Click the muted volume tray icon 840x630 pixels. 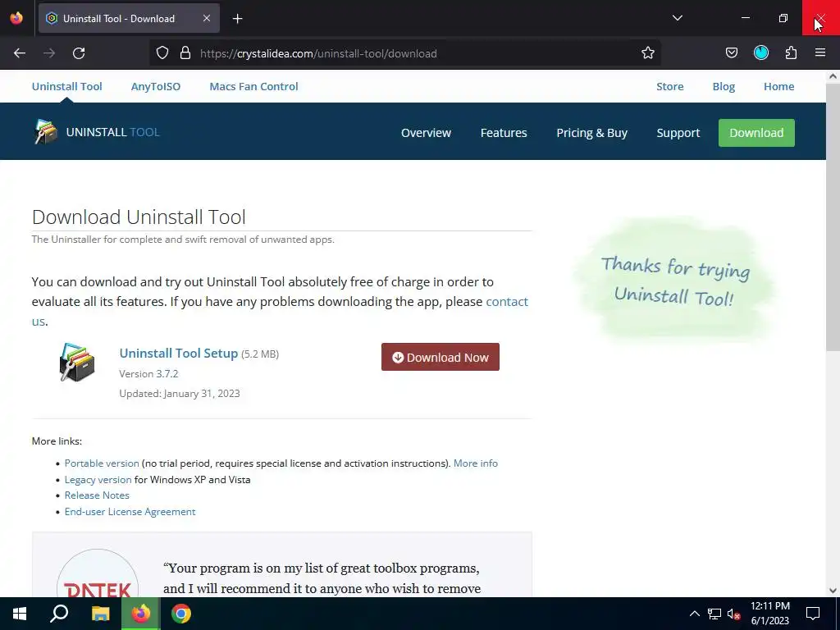(x=734, y=614)
